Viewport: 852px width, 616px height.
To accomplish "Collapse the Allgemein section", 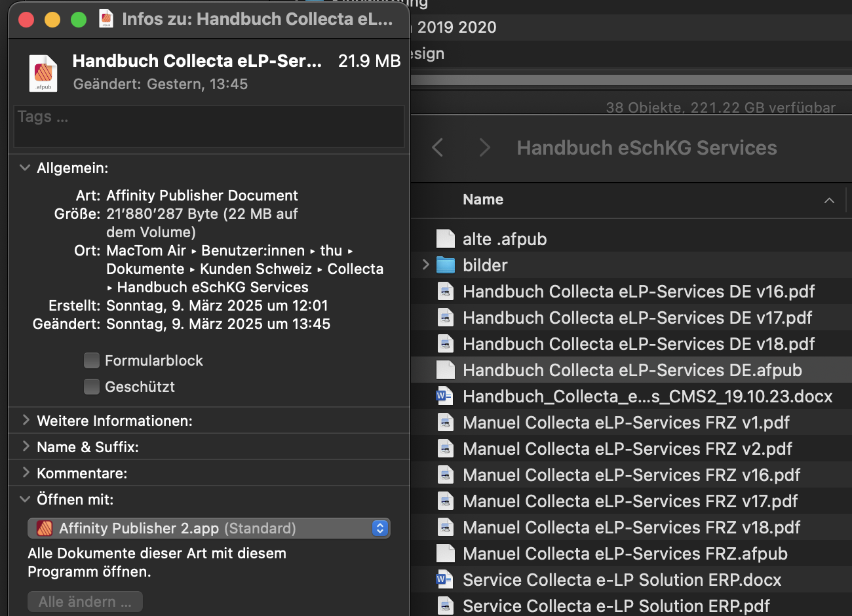I will pos(25,168).
